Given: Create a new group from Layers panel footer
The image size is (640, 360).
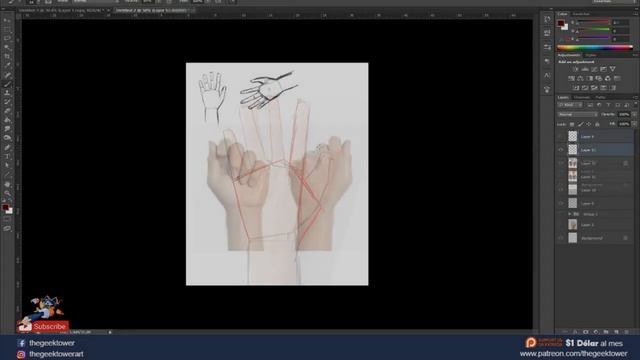Looking at the screenshot, I should pyautogui.click(x=606, y=332).
